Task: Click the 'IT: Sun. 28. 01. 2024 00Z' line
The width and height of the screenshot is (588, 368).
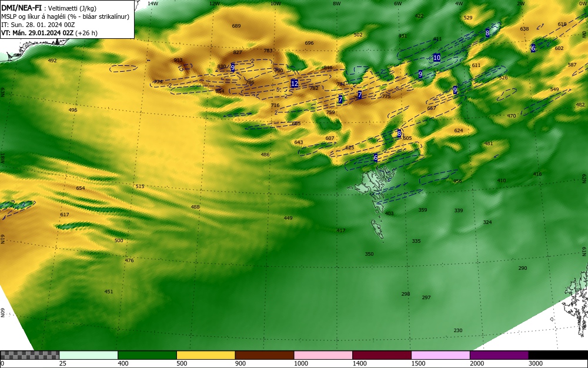Action: 38,25
